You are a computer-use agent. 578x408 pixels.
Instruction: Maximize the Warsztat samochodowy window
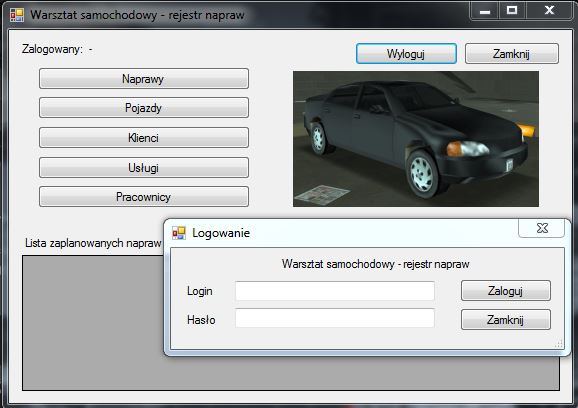pyautogui.click(x=512, y=11)
